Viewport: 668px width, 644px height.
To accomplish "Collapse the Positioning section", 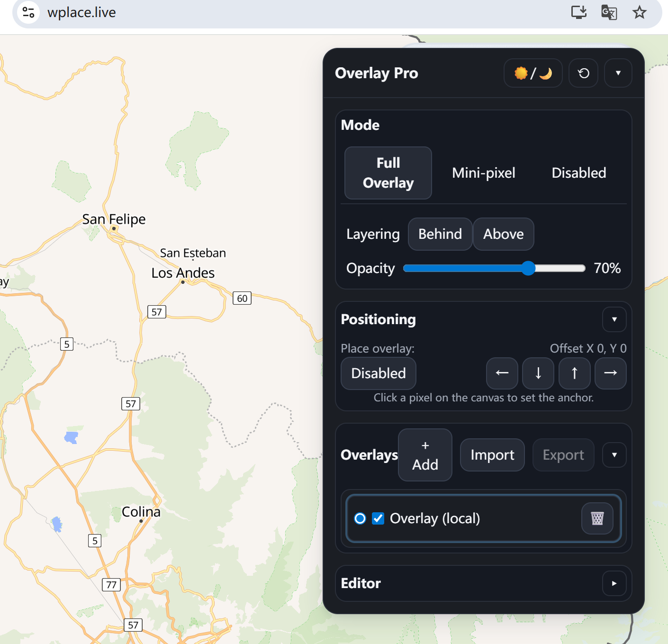I will point(614,319).
